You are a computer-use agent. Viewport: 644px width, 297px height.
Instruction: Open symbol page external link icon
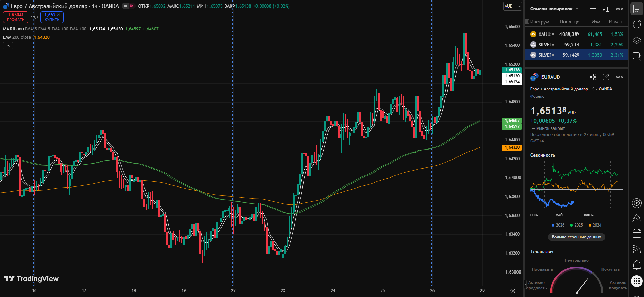coord(592,89)
